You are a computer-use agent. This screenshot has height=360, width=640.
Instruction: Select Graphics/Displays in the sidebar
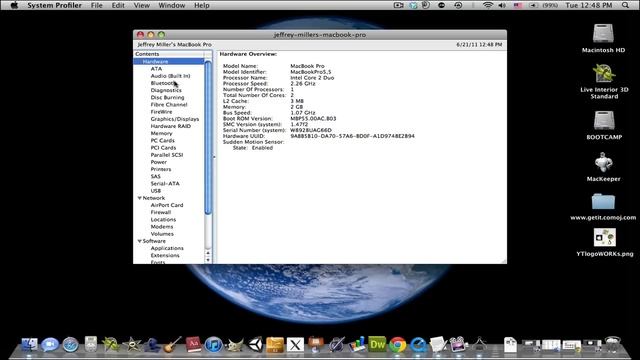(x=175, y=119)
